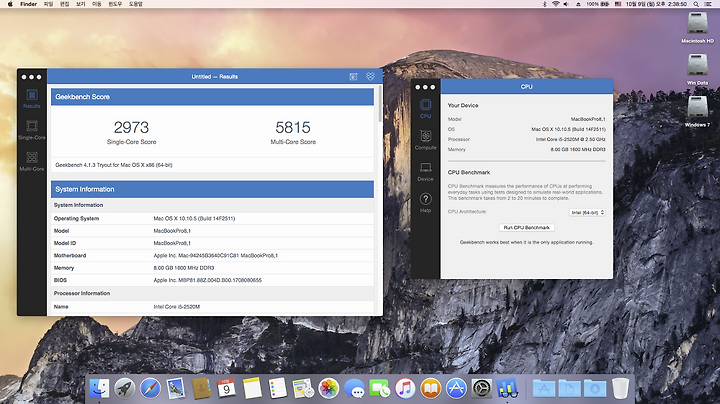Open System Preferences from the Dock
The height and width of the screenshot is (404, 720).
(482, 388)
